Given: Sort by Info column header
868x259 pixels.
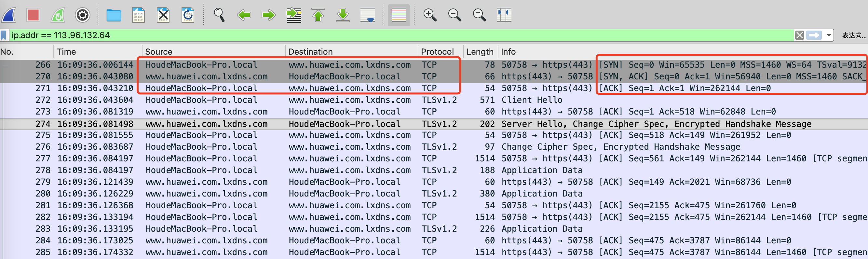Looking at the screenshot, I should (x=683, y=51).
